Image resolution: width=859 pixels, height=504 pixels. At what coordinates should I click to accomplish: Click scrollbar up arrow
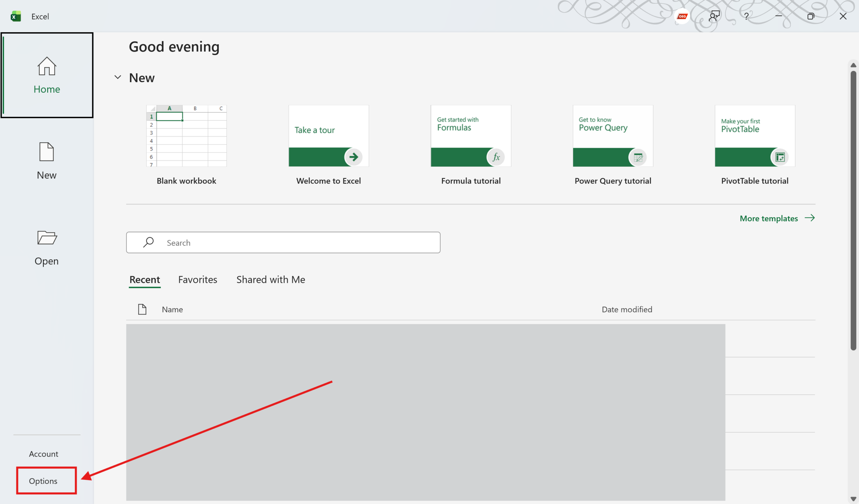tap(853, 65)
